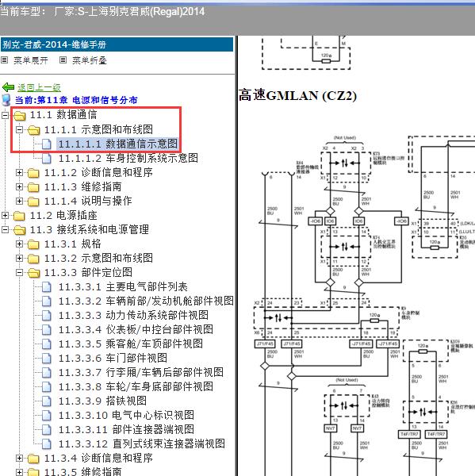Image resolution: width=475 pixels, height=476 pixels.
Task: Click the page icon for 11.3.3.9 搭铁视图
Action: point(47,401)
